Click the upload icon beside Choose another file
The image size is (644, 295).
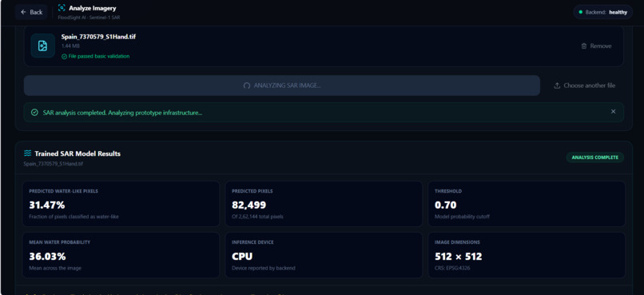[x=558, y=86]
